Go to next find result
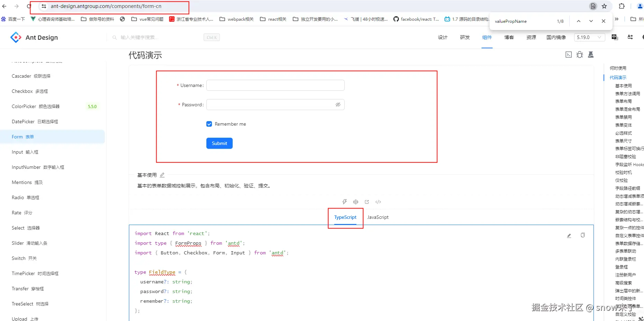The height and width of the screenshot is (321, 644). pyautogui.click(x=591, y=21)
